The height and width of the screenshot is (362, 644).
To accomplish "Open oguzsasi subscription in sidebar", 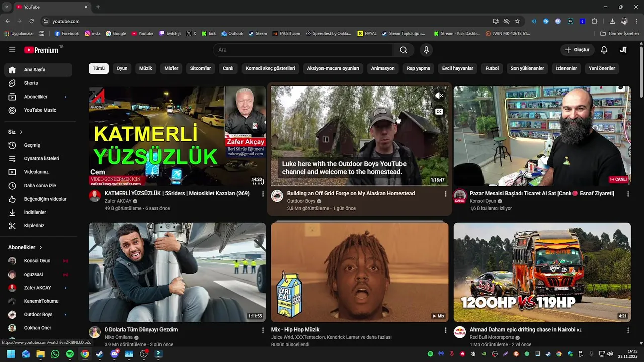I will click(x=38, y=275).
